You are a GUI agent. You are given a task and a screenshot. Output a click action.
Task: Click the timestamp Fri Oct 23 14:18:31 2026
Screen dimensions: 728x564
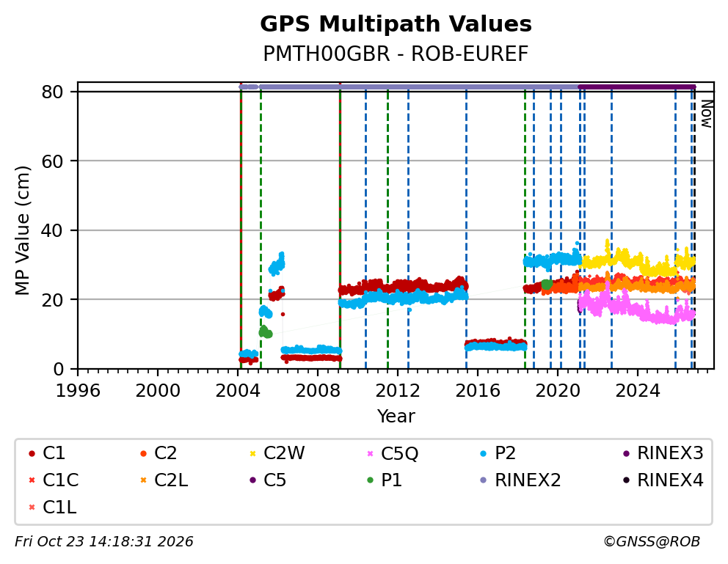(x=104, y=541)
